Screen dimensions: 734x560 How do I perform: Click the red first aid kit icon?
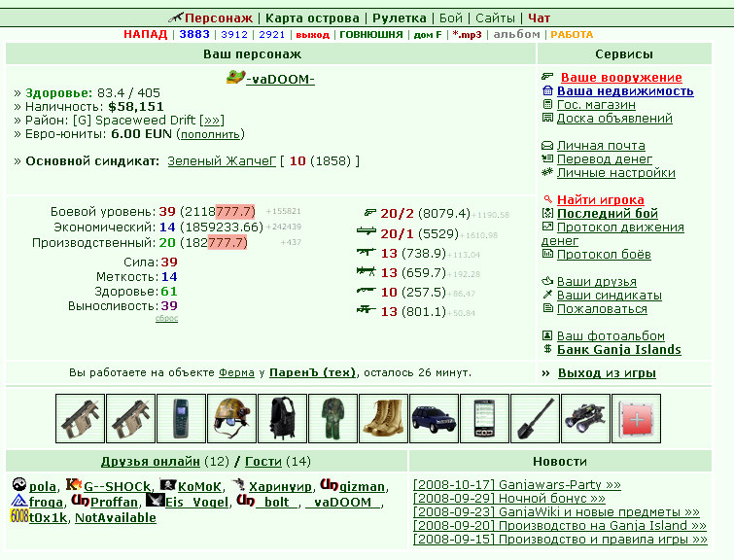636,418
